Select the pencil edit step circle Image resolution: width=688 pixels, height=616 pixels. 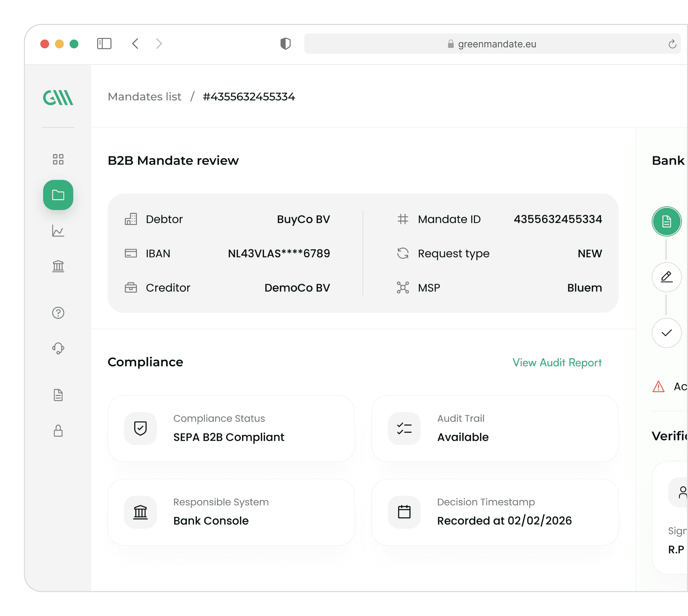tap(666, 277)
